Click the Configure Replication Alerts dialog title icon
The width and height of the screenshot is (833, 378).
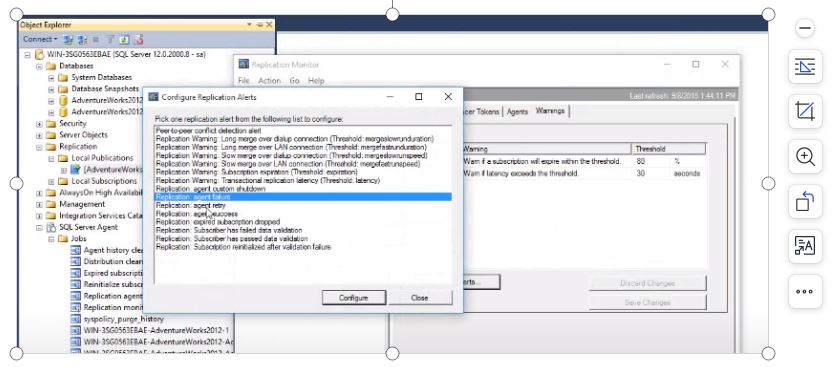click(153, 97)
